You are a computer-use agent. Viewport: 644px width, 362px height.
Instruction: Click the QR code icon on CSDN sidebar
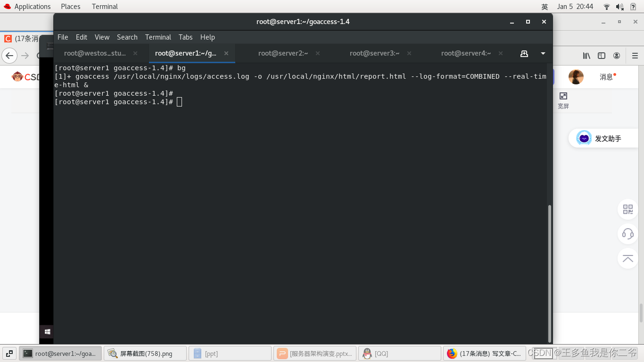tap(628, 209)
